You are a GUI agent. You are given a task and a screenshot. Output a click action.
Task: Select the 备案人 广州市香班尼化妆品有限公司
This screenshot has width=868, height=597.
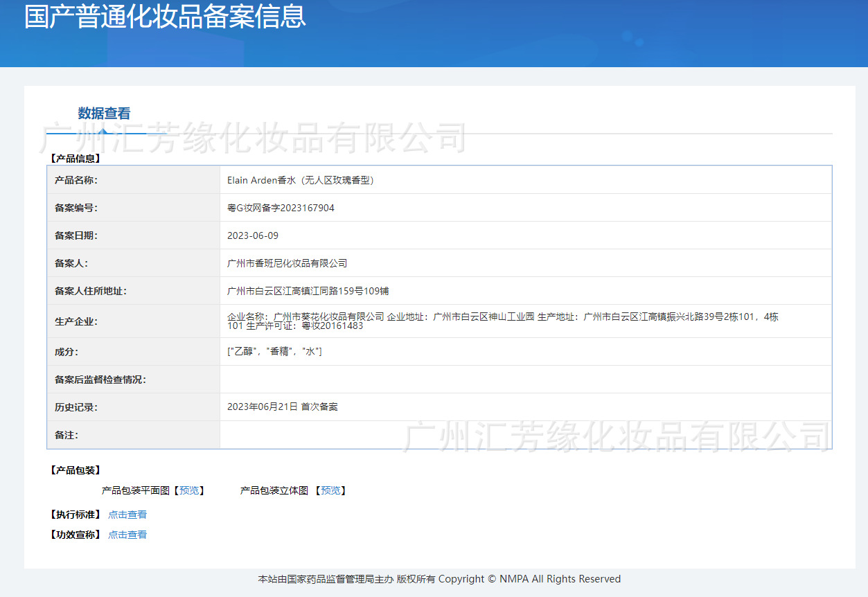point(287,262)
